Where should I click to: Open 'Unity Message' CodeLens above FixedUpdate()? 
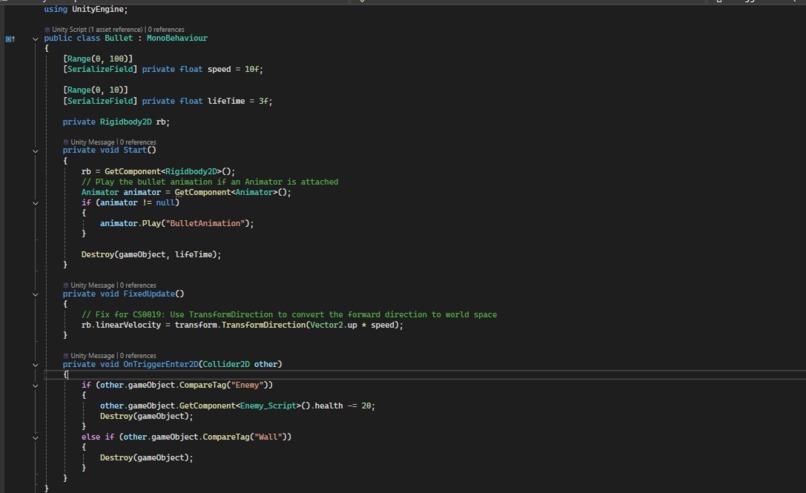point(93,285)
